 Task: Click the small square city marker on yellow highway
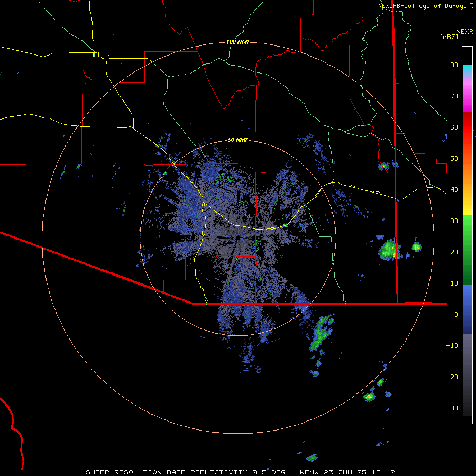[96, 54]
